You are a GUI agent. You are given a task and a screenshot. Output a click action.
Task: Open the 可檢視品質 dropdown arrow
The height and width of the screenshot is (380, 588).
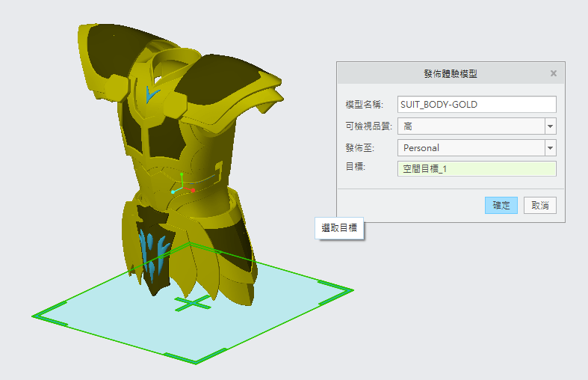tap(551, 126)
